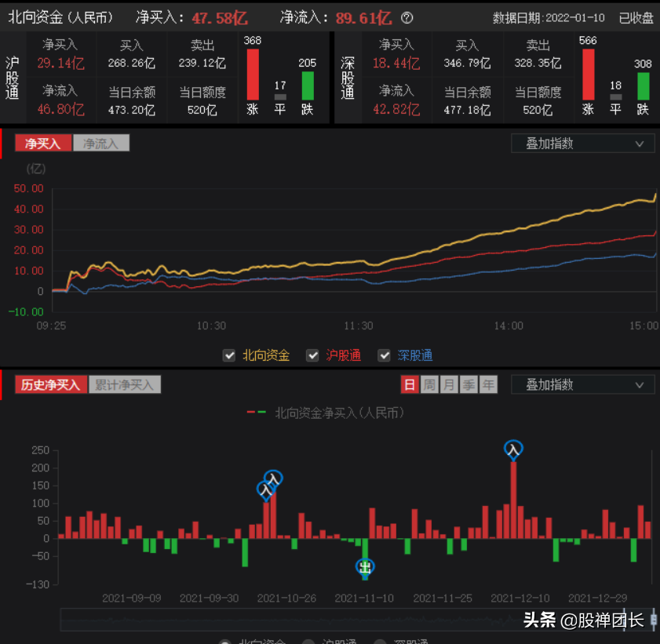Switch to the 净流入 tab
Screen dimensions: 660x644
pyautogui.click(x=101, y=144)
